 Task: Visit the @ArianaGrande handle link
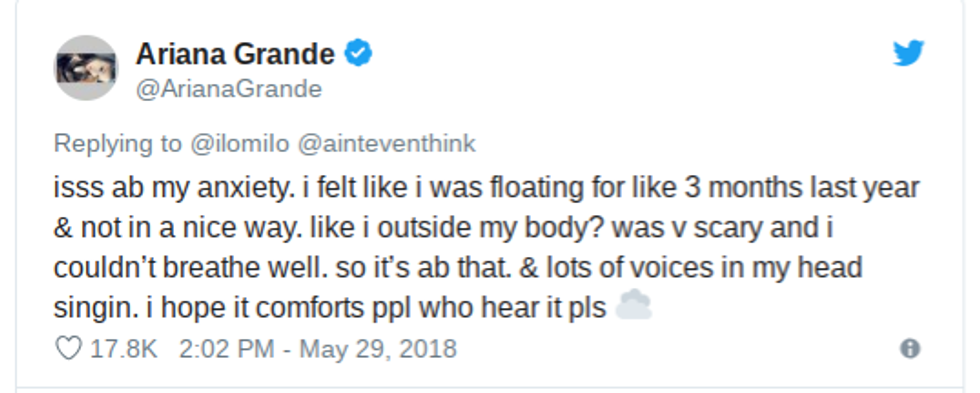point(229,89)
